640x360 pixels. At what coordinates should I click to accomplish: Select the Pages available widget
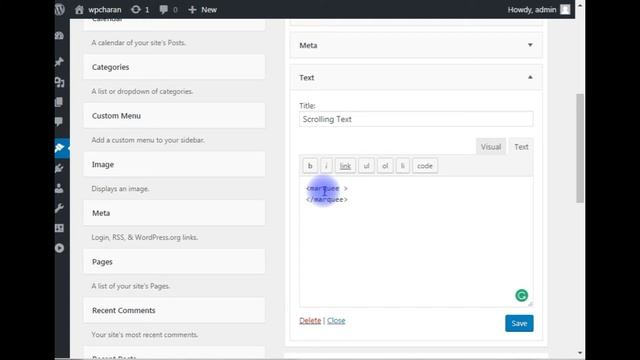[174, 262]
